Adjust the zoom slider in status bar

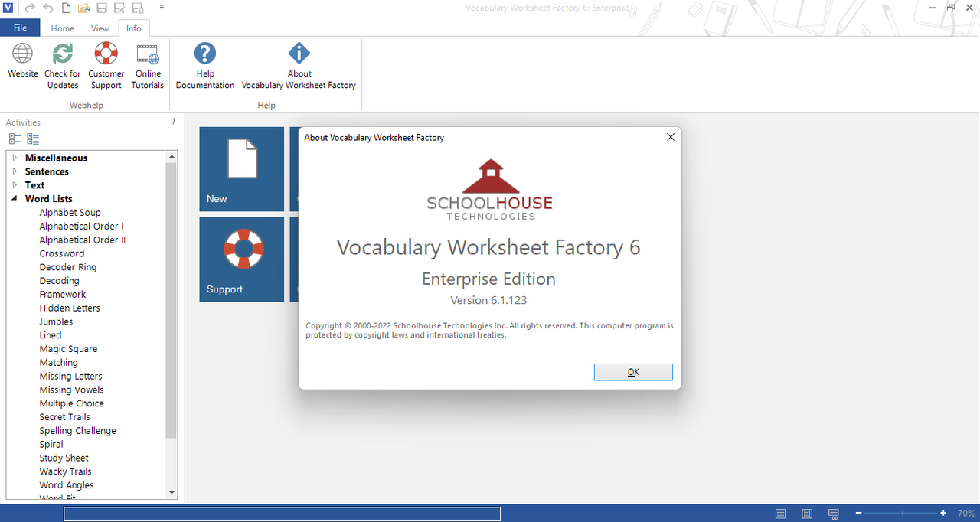pyautogui.click(x=901, y=513)
